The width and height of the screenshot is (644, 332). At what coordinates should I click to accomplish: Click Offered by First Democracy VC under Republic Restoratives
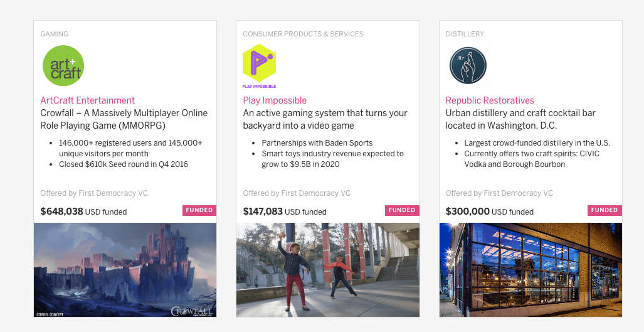[x=499, y=193]
